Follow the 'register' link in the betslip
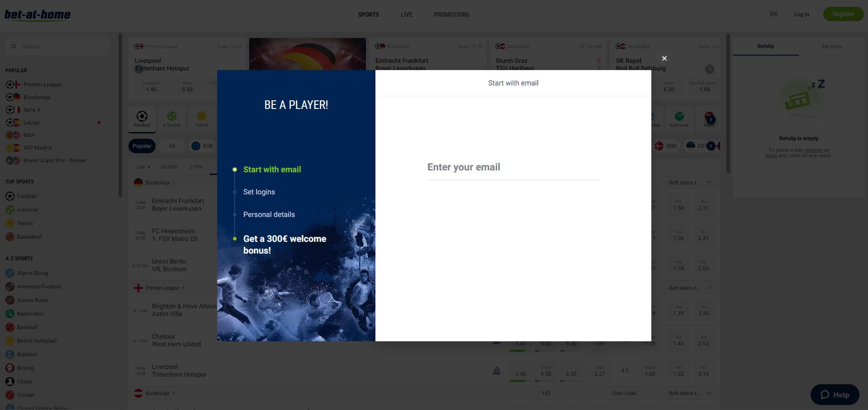Screen dimensions: 868x410 click(x=813, y=150)
